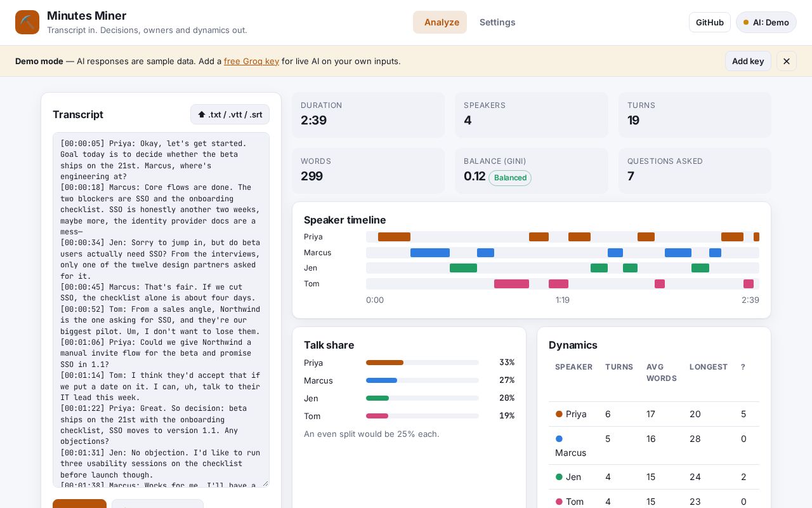Click the 1:19 timeline midpoint label
The height and width of the screenshot is (508, 812).
(x=563, y=300)
